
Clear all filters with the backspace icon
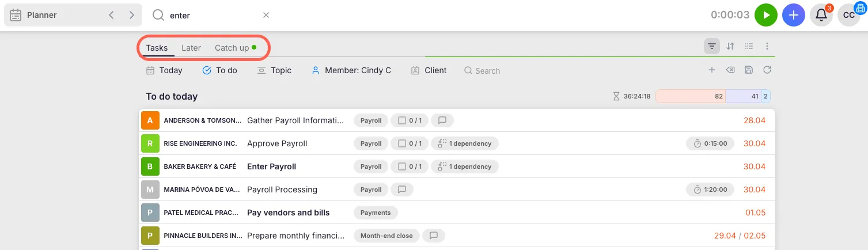point(730,70)
